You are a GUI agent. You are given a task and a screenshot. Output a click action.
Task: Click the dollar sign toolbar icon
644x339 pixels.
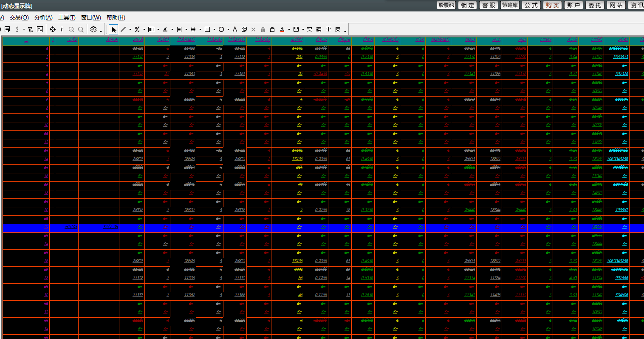17,29
